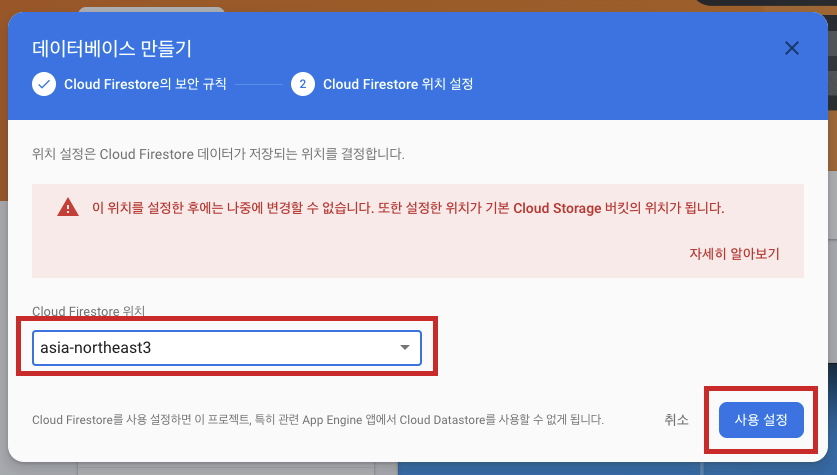The height and width of the screenshot is (475, 837).
Task: Click the 데이터베이스 만들기 dialog title
Action: pos(112,49)
